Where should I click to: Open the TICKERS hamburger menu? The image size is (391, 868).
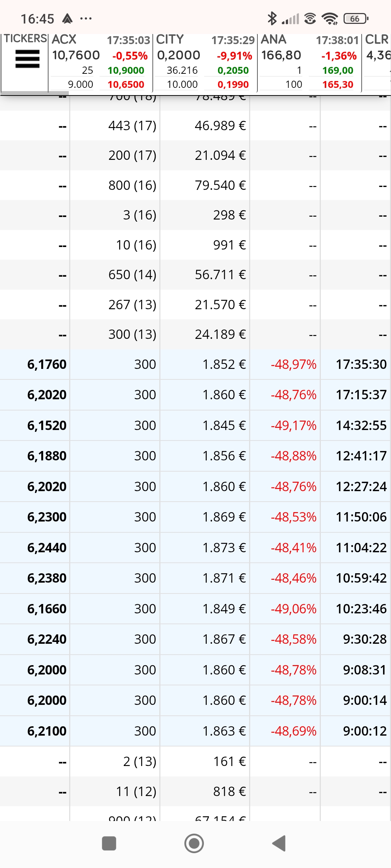[27, 59]
